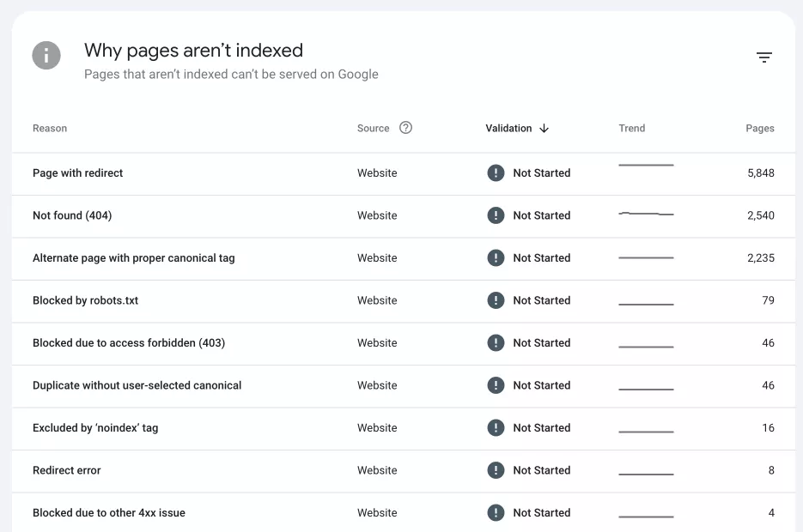Open Blocked due to other 4xx issue
803x532 pixels.
click(109, 512)
